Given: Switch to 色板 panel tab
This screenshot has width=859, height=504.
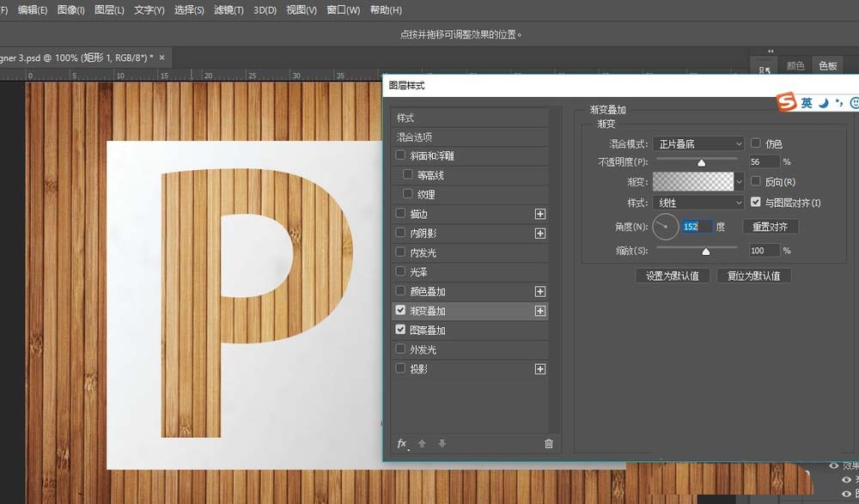Looking at the screenshot, I should 828,66.
